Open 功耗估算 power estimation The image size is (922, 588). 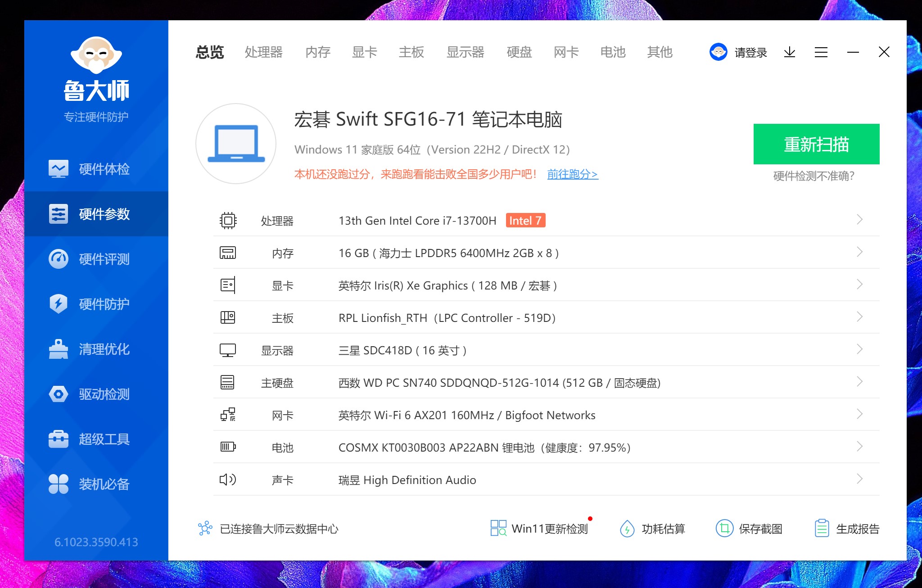coord(662,529)
